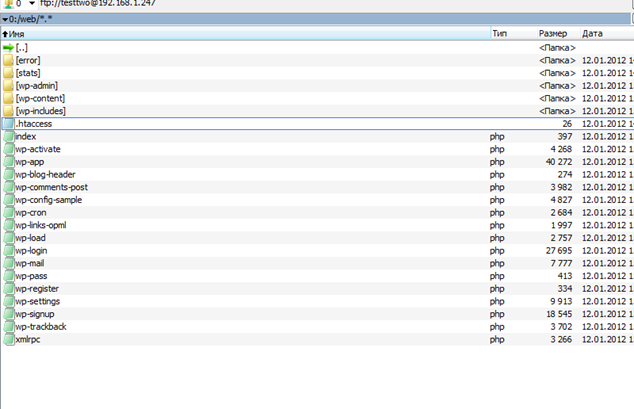Select the wp-config-sample file name
Viewport: 634px width, 409px height.
[x=49, y=200]
